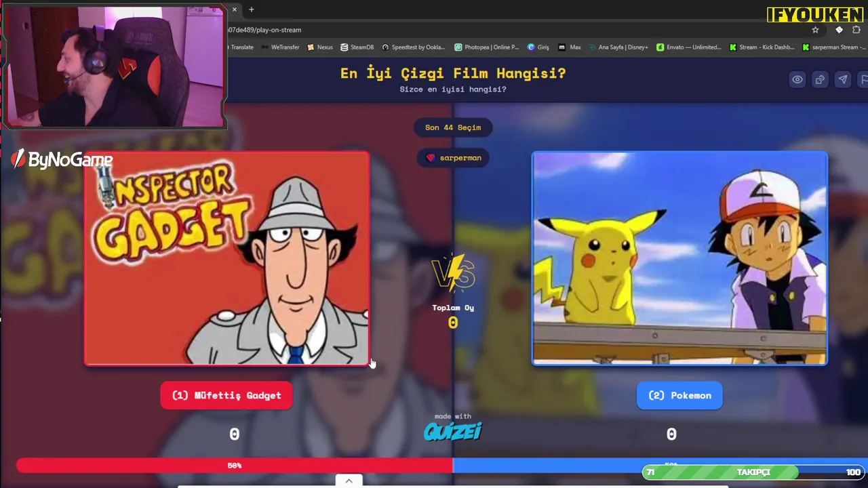
Task: Click the red 50% vote bar
Action: pyautogui.click(x=235, y=466)
